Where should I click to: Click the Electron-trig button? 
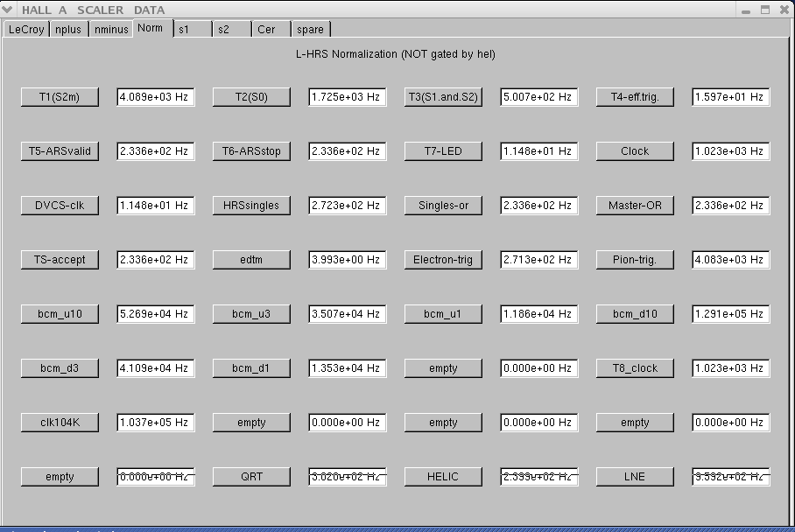443,259
